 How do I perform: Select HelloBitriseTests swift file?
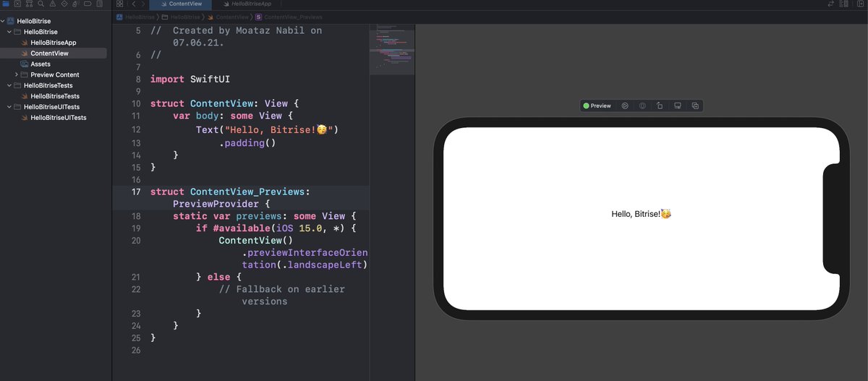point(55,96)
